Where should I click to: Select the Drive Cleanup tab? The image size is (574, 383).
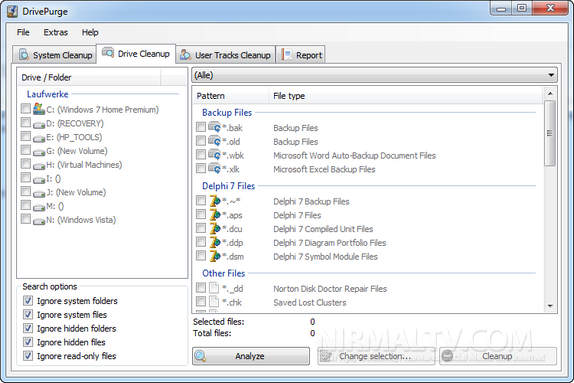click(x=136, y=54)
